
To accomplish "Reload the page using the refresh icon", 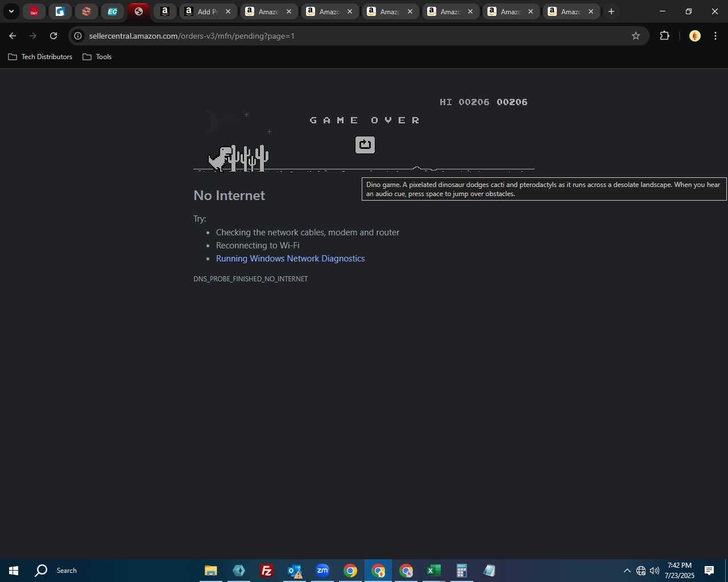I will [x=53, y=36].
